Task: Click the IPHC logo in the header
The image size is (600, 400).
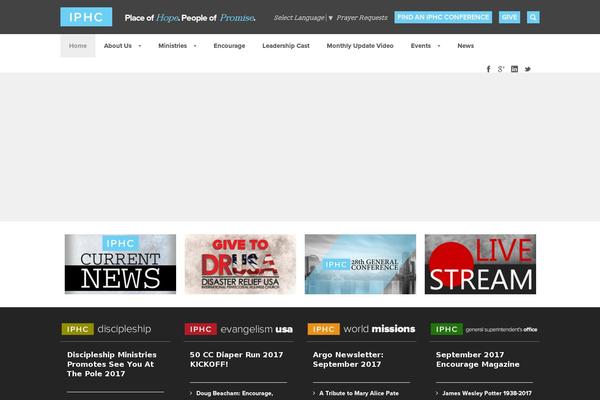Action: tap(86, 17)
